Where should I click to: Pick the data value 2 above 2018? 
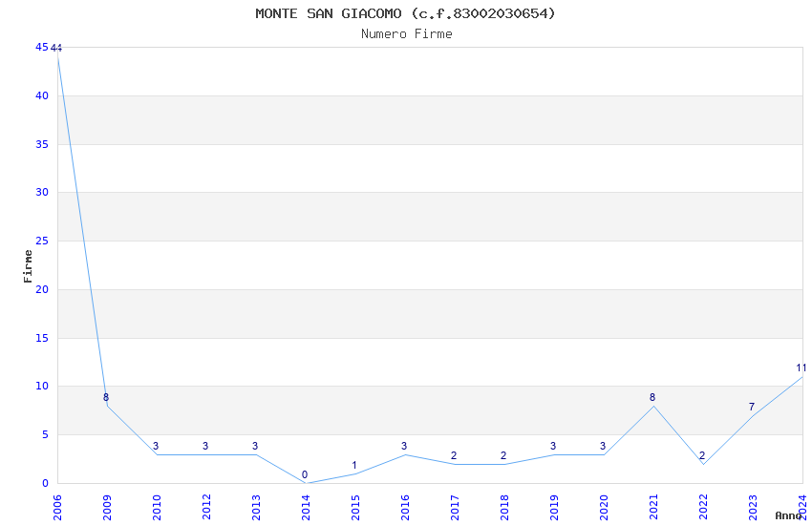point(503,455)
